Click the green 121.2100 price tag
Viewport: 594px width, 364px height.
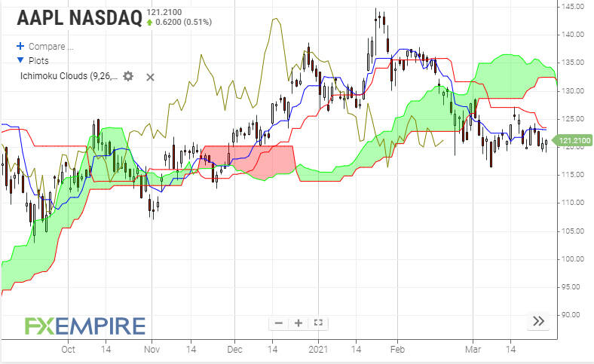tap(572, 141)
